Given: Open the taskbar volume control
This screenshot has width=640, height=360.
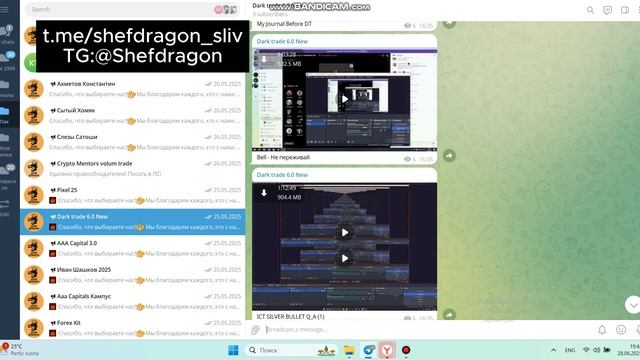Looking at the screenshot, I should [596, 350].
